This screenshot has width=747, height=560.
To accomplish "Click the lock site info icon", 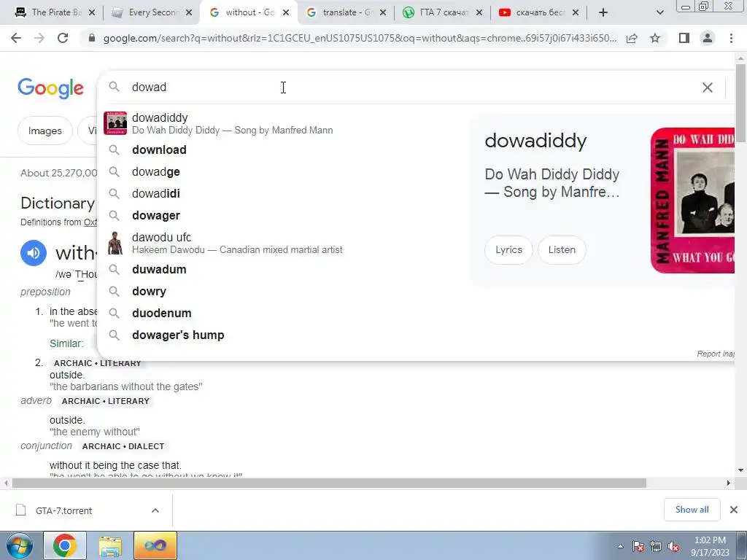I will [92, 38].
